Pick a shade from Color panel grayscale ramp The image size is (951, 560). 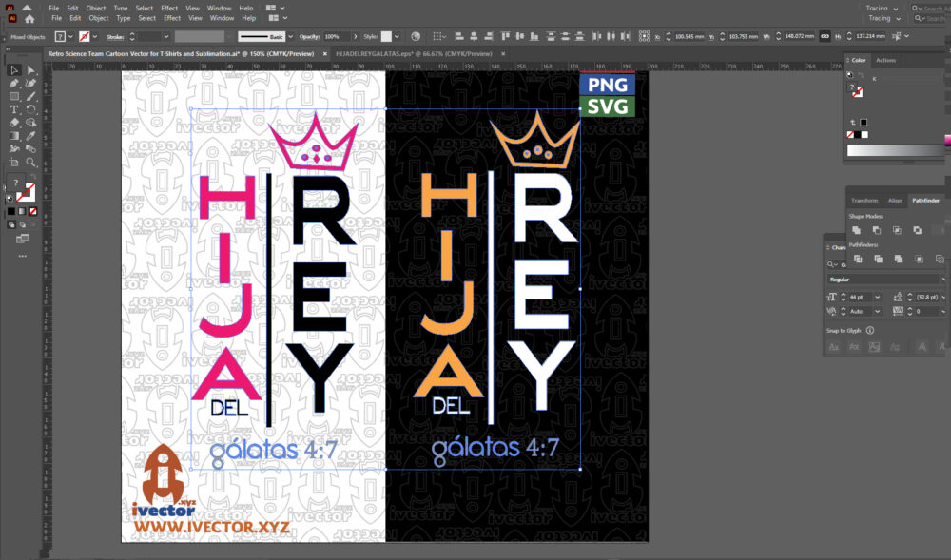(895, 150)
